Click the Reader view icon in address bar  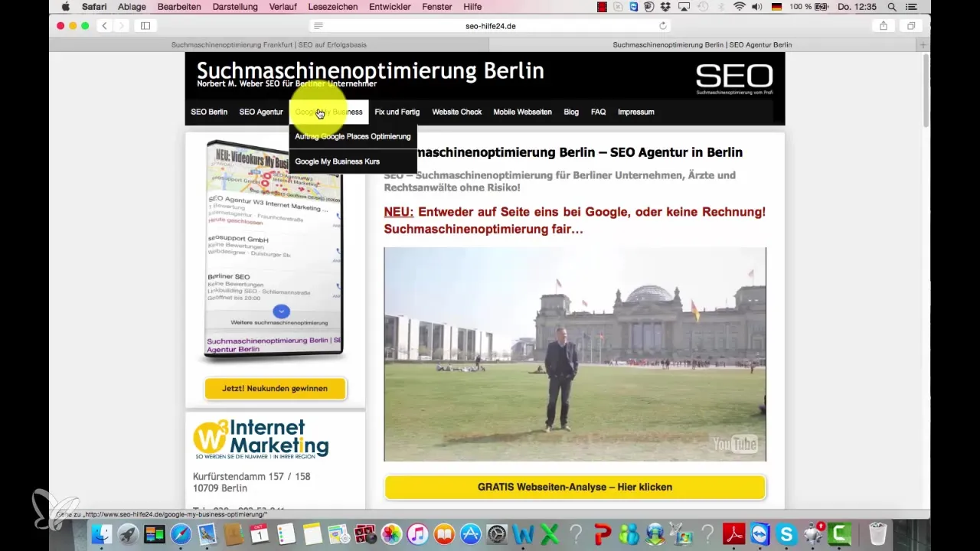tap(318, 25)
